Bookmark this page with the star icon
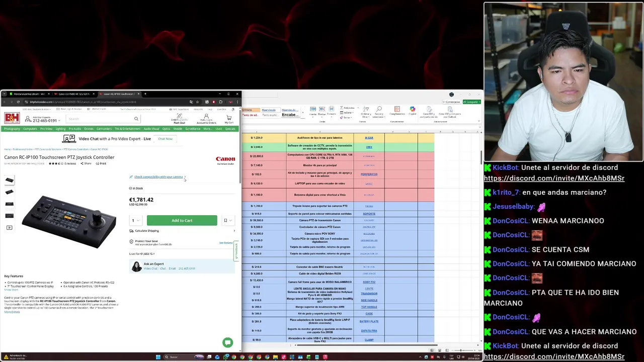This screenshot has height=362, width=644. click(x=198, y=102)
